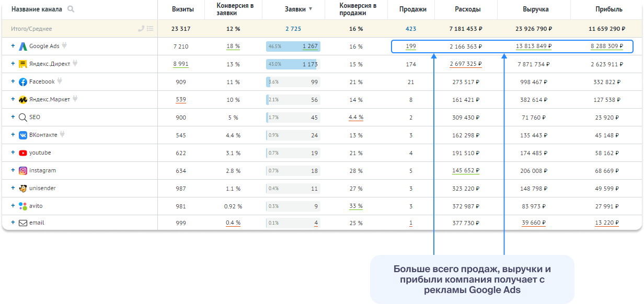This screenshot has width=644, height=304.
Task: Click the Яндекс.Директ expenses value 2 697 325 ₽
Action: 465,64
